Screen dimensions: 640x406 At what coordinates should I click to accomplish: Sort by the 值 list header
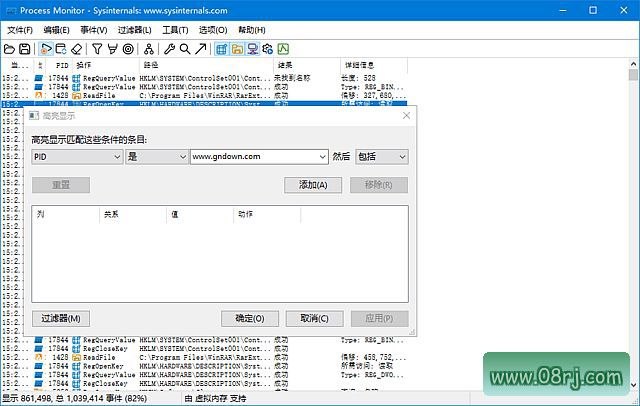(200, 215)
